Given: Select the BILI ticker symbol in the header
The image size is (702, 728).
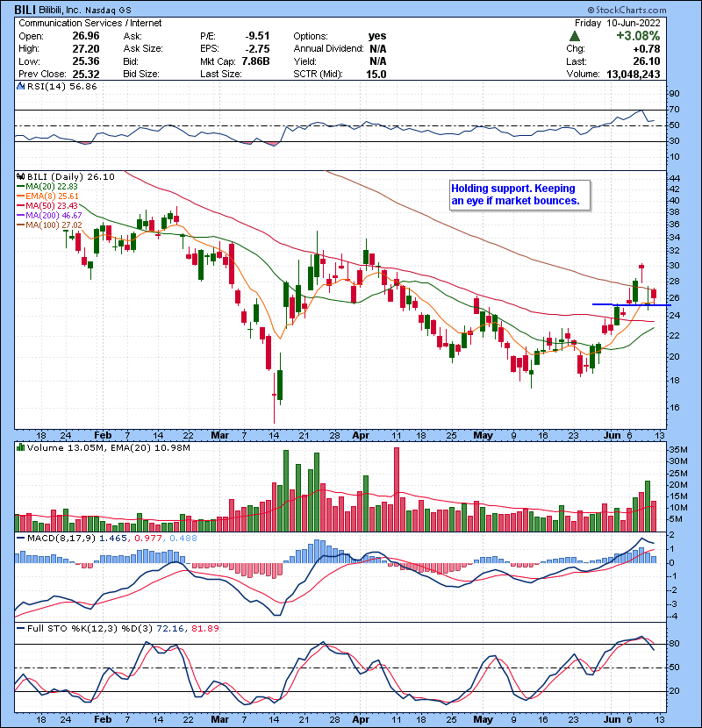Looking at the screenshot, I should coord(25,10).
